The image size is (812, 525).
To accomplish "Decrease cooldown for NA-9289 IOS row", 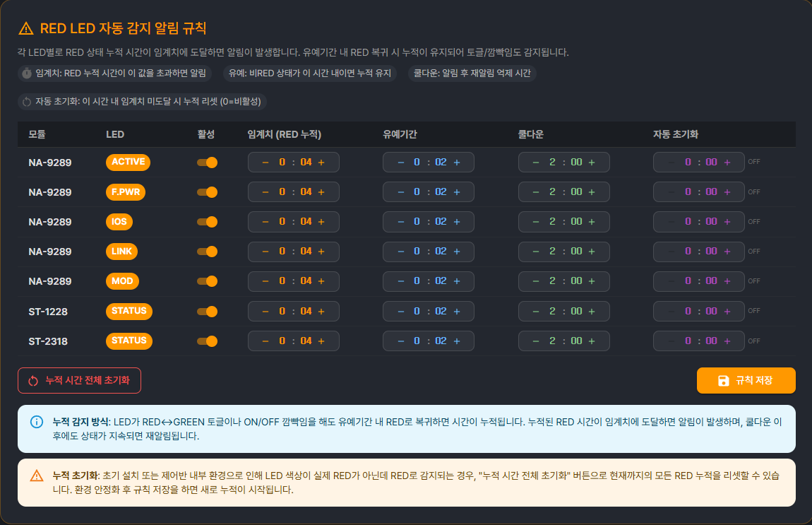I will click(536, 221).
